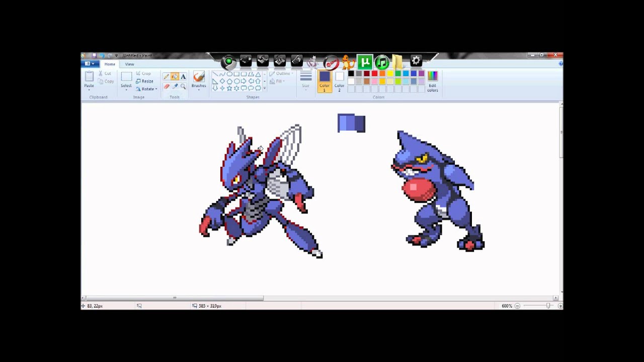Choose the Right arrow shape
The height and width of the screenshot is (362, 644).
click(x=244, y=81)
